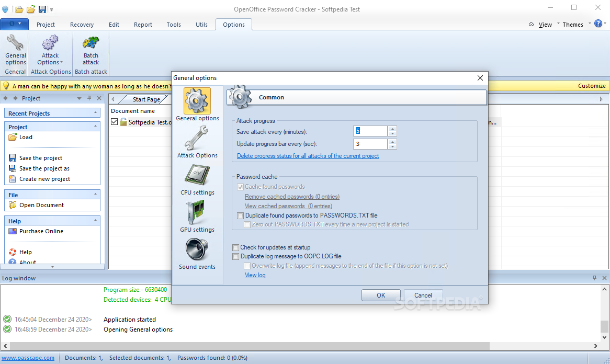Open www.passcape.com link
Screen dimensions: 610x364
(x=28, y=358)
